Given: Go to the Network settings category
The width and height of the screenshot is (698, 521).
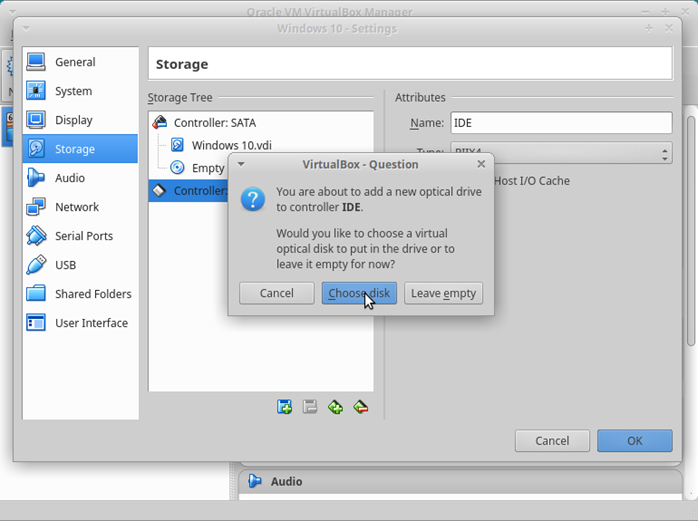Looking at the screenshot, I should [x=80, y=207].
